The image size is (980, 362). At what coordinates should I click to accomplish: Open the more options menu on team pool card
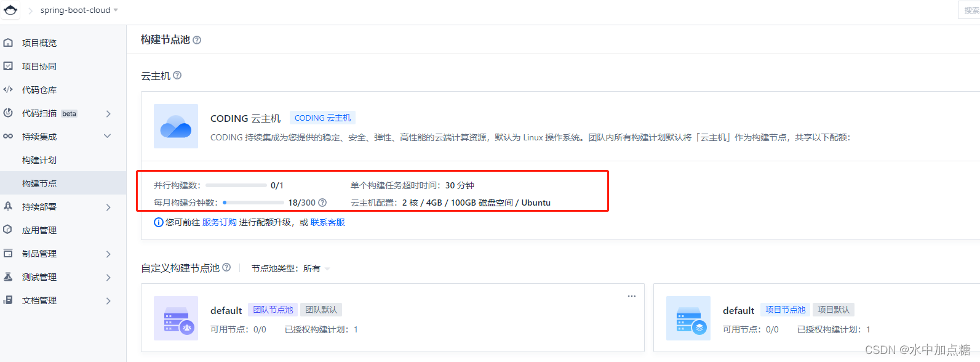point(632,296)
